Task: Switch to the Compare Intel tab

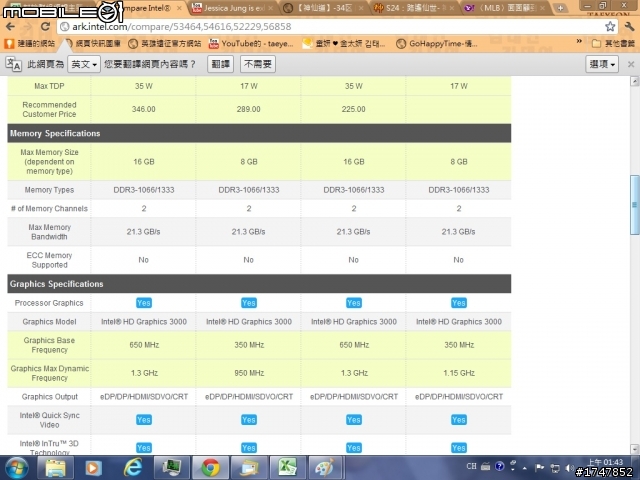Action: pyautogui.click(x=149, y=8)
